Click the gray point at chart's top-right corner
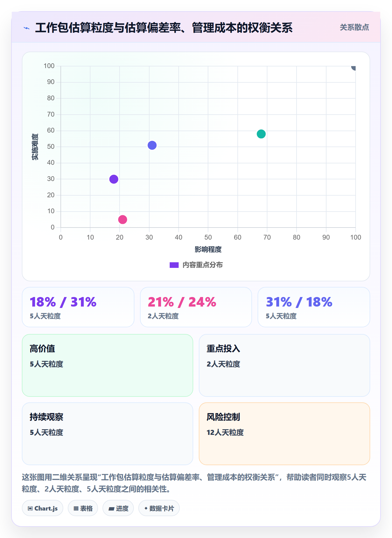Viewport: 392px width, 538px height. [354, 67]
